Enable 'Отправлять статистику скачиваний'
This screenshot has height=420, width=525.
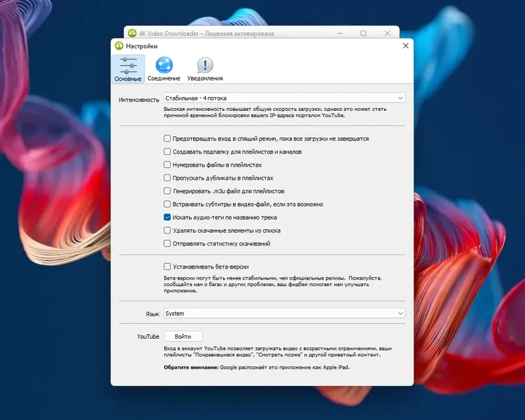[x=167, y=243]
